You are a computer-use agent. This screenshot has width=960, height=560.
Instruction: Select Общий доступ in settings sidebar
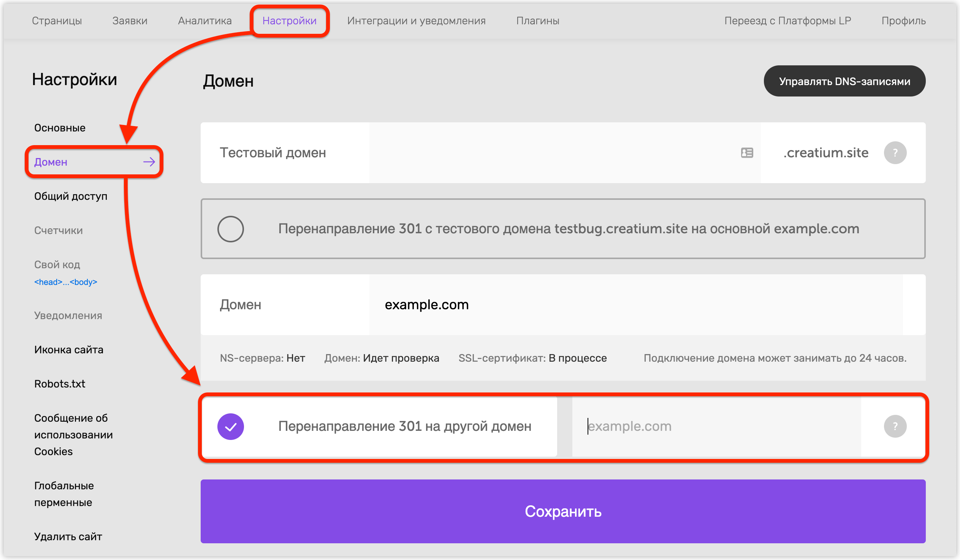(x=71, y=196)
